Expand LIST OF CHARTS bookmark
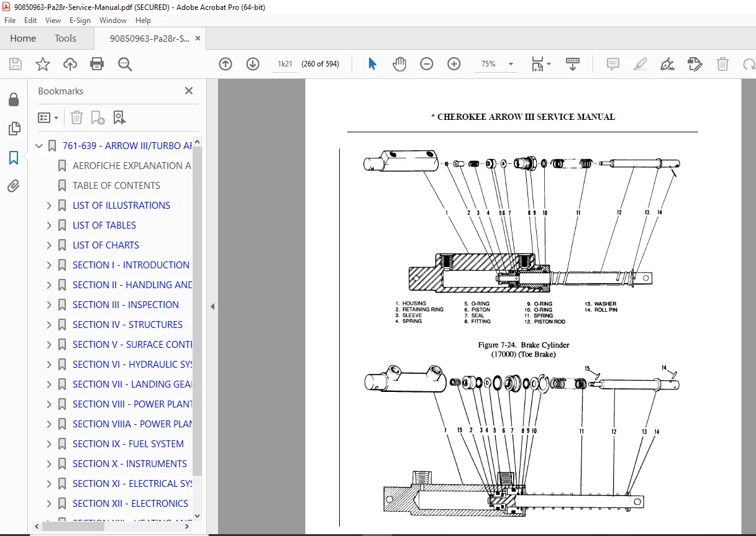The image size is (756, 536). 50,245
